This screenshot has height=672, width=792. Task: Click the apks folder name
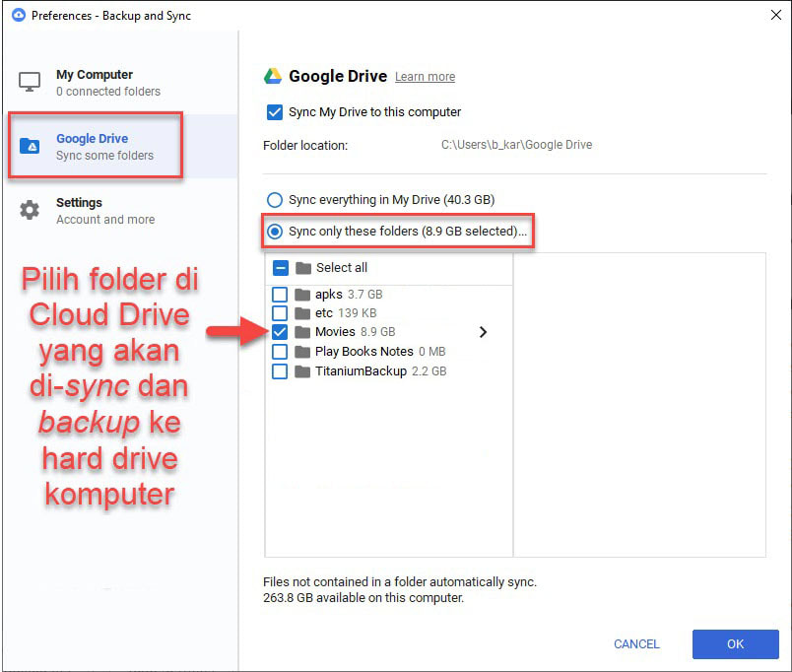[329, 295]
